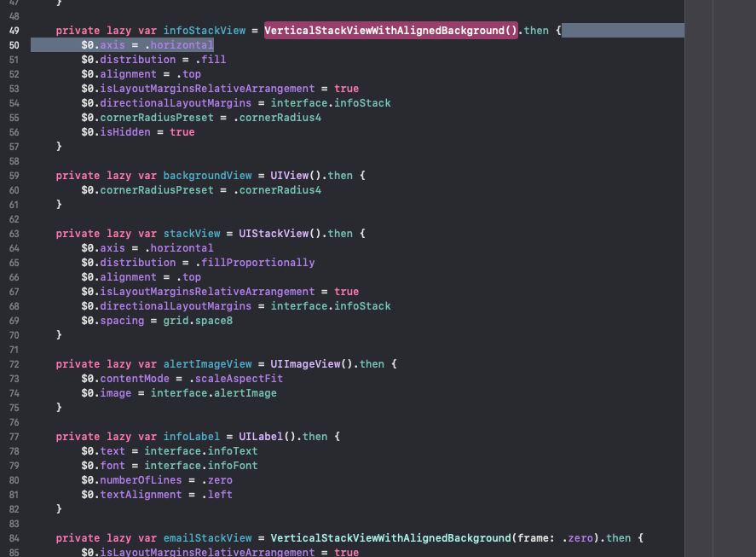Click line number 77 in the gutter
The height and width of the screenshot is (557, 756).
coord(14,436)
